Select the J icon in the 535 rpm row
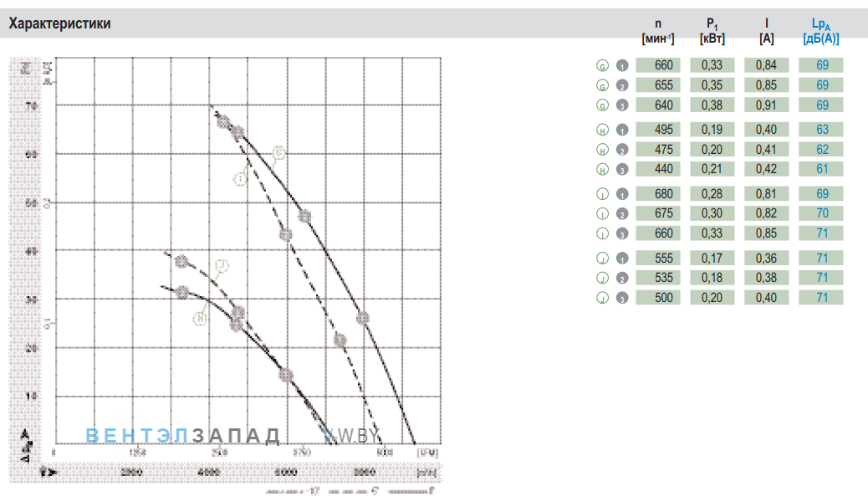The width and height of the screenshot is (868, 502). (x=602, y=278)
